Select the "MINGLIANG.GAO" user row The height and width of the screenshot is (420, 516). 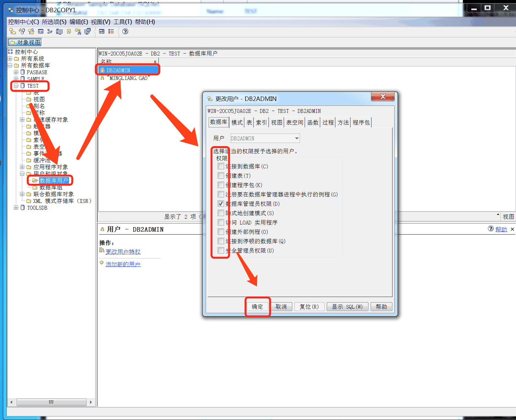pyautogui.click(x=129, y=78)
